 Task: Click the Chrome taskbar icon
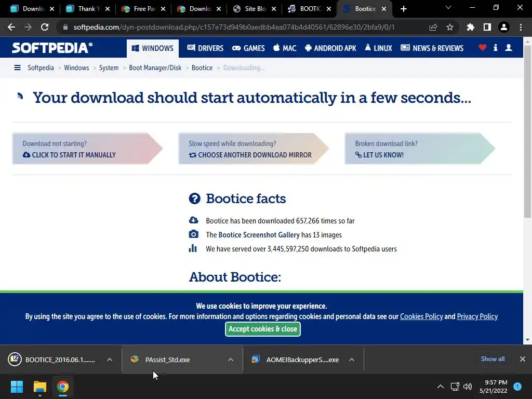click(x=63, y=387)
